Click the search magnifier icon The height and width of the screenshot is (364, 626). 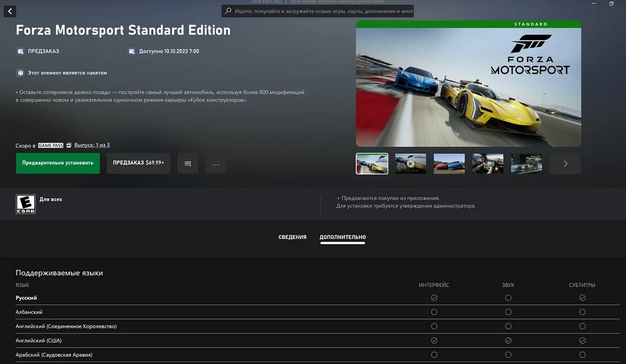(x=228, y=11)
